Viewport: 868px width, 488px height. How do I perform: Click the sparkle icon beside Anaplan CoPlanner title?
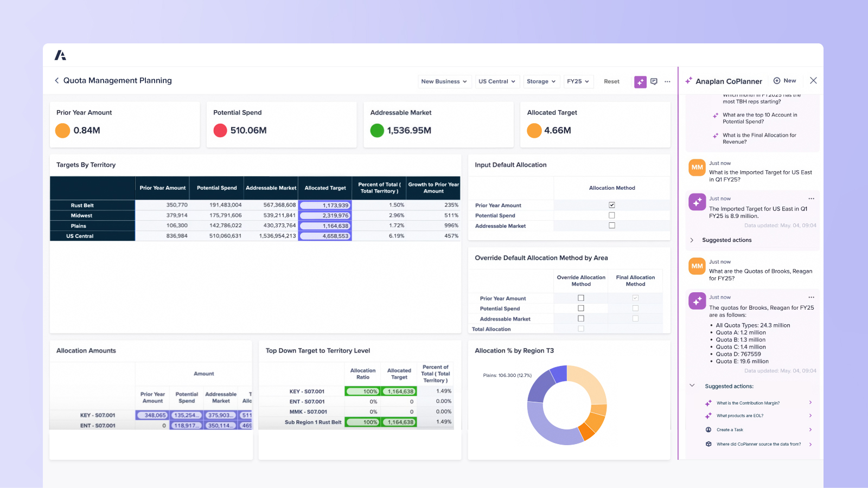pos(689,80)
